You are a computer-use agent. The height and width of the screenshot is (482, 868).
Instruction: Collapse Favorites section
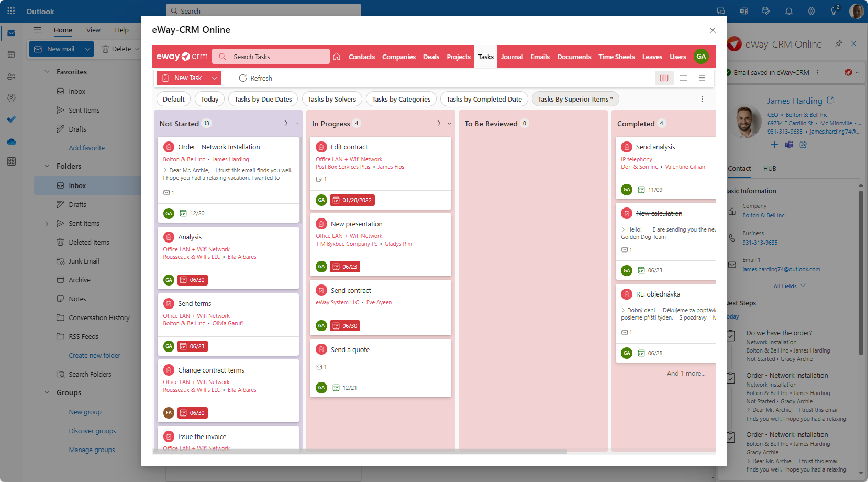click(x=47, y=72)
